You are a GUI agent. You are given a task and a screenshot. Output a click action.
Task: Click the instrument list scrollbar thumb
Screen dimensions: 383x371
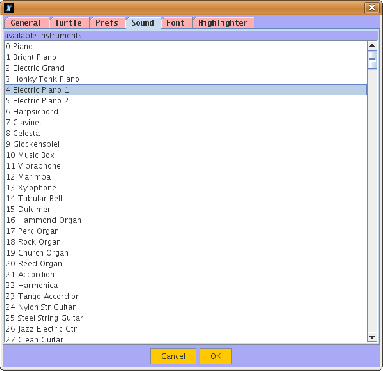click(372, 59)
